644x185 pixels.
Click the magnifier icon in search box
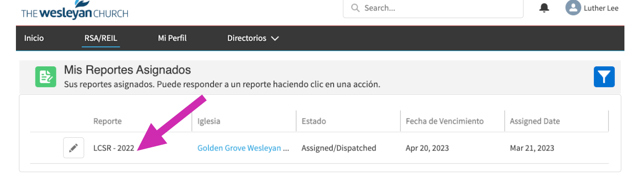tap(355, 8)
